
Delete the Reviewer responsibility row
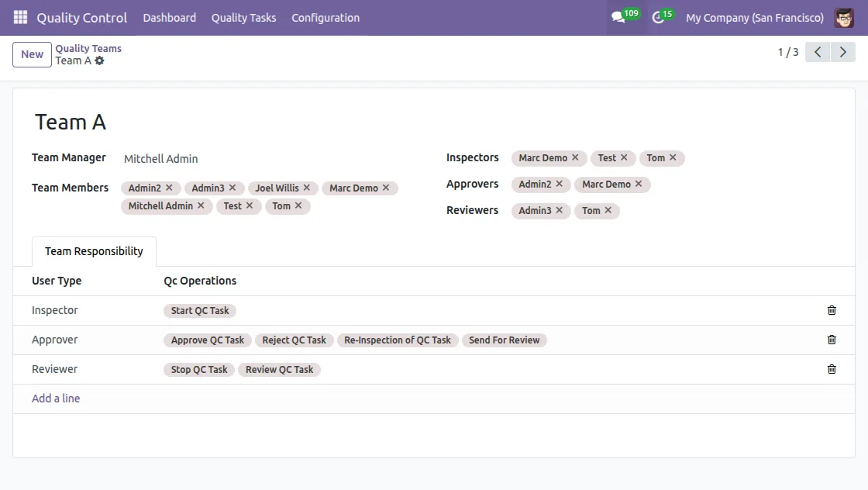[x=832, y=369]
